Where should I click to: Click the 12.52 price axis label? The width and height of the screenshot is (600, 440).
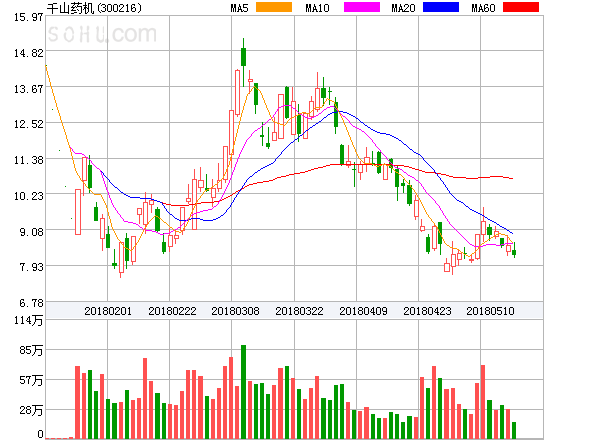pos(29,124)
